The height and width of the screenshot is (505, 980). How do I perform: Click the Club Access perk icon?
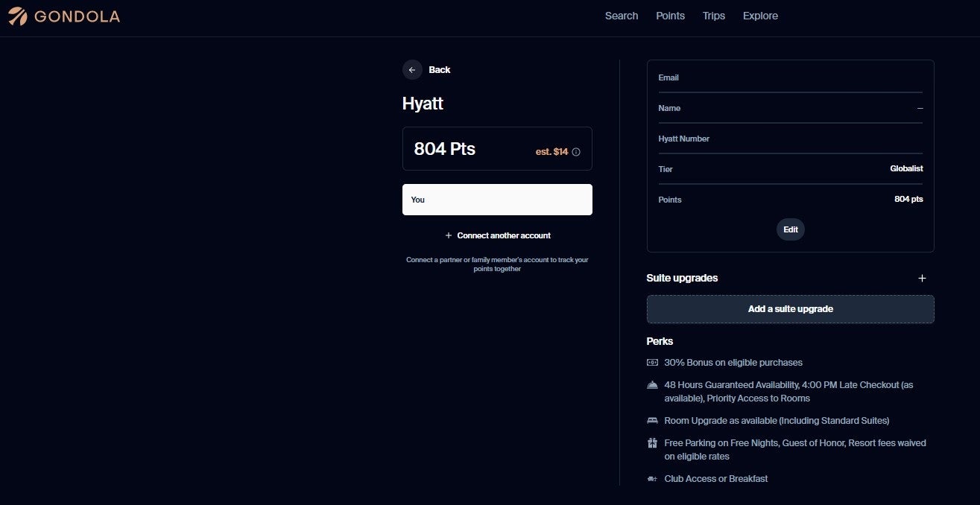(x=652, y=479)
